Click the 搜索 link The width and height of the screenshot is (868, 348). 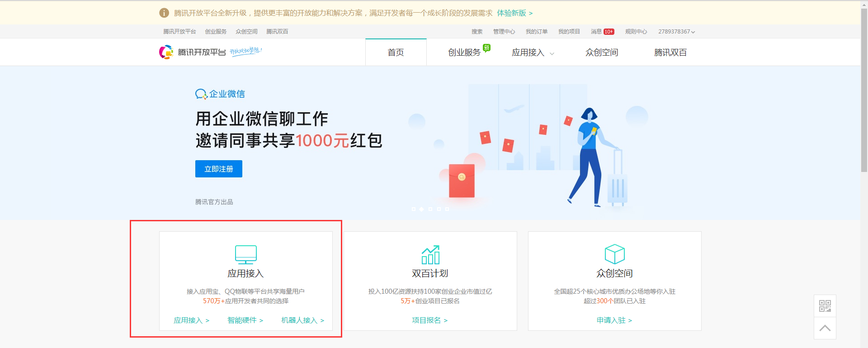point(477,32)
